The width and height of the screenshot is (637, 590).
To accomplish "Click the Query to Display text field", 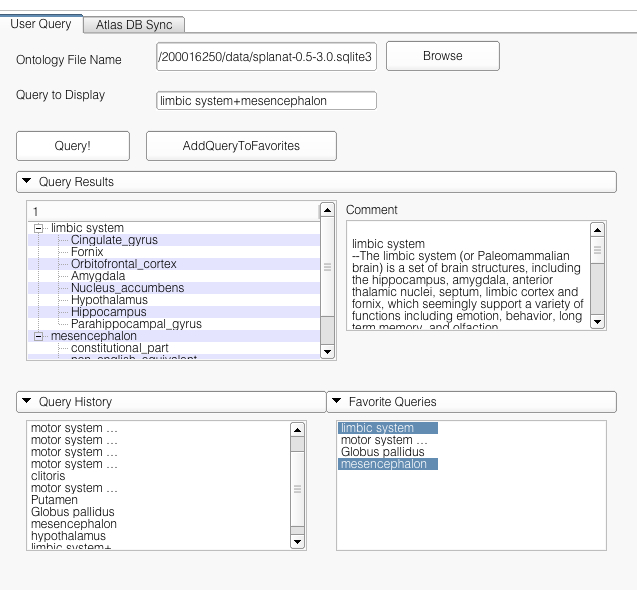I will (266, 100).
